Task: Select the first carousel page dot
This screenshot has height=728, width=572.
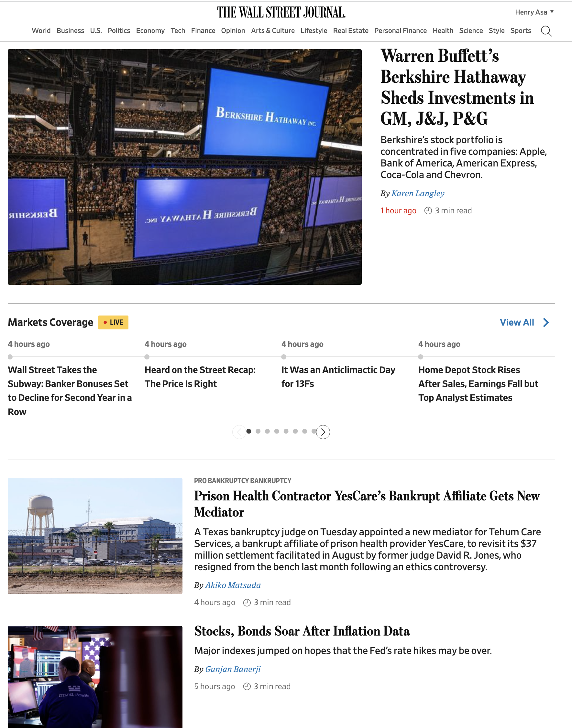Action: point(248,431)
